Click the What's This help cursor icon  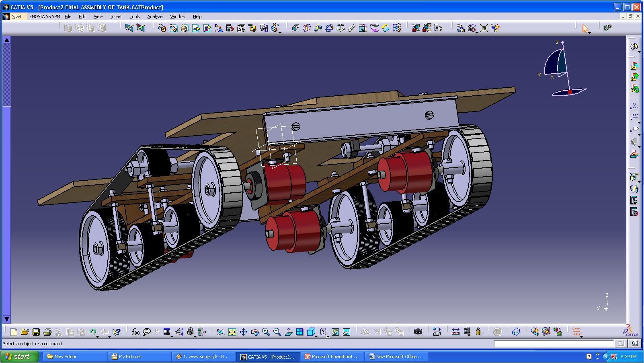pyautogui.click(x=117, y=332)
